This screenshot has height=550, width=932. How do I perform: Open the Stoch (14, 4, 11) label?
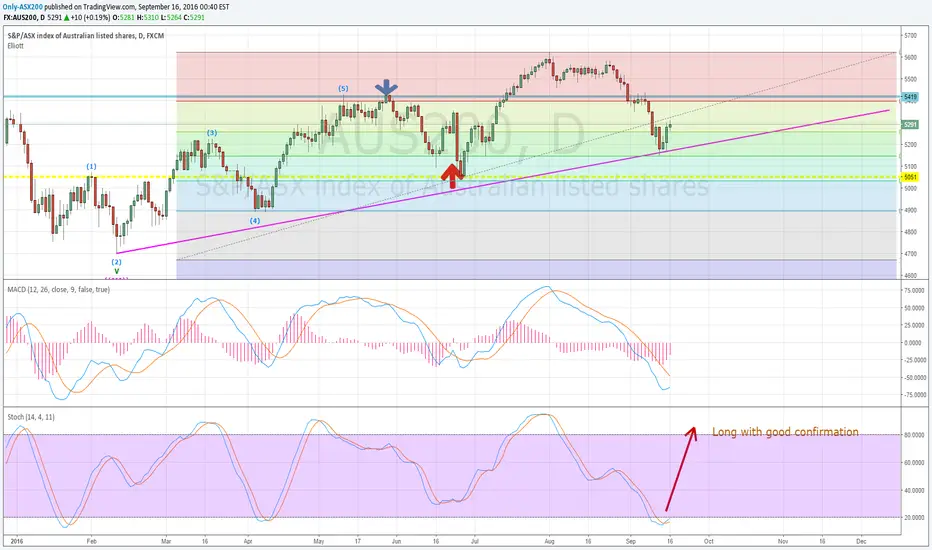31,417
